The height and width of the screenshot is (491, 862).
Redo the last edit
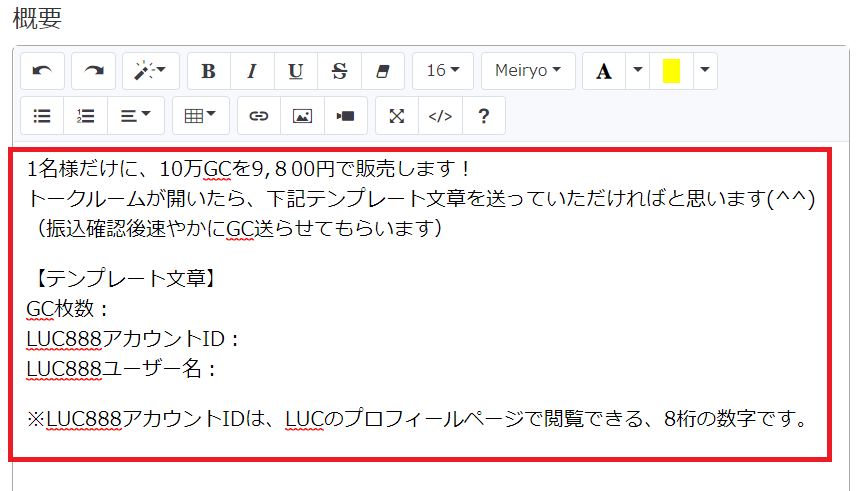(x=93, y=71)
